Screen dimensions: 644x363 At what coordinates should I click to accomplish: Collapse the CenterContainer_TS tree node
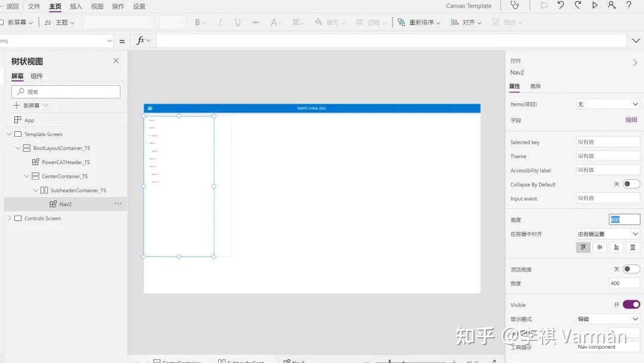pos(27,176)
